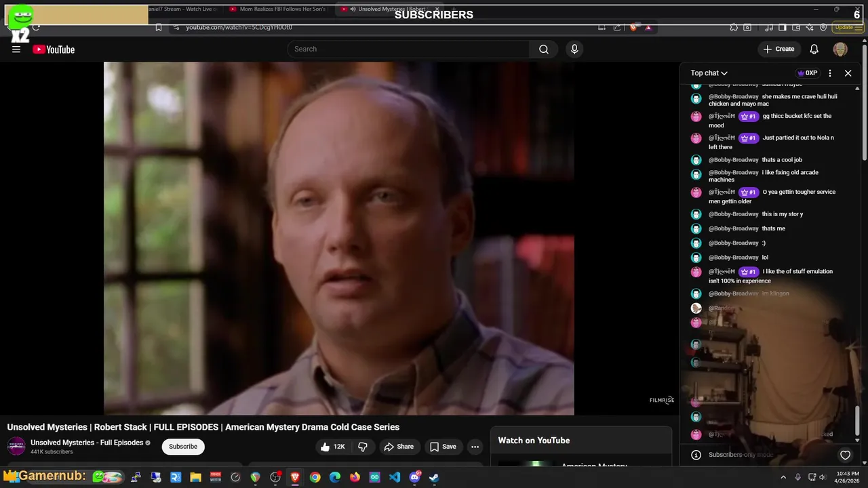868x488 pixels.
Task: Click the Brave Shields lion icon
Action: (633, 27)
